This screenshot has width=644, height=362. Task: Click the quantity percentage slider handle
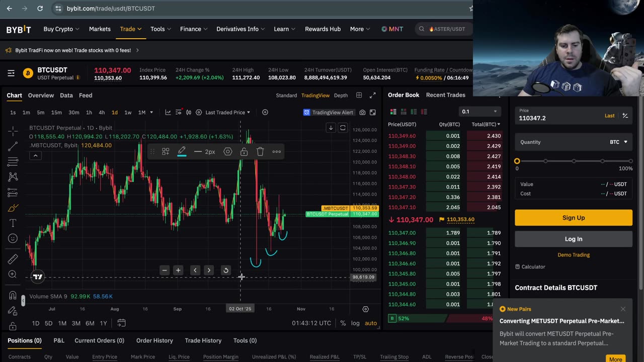[x=517, y=161]
